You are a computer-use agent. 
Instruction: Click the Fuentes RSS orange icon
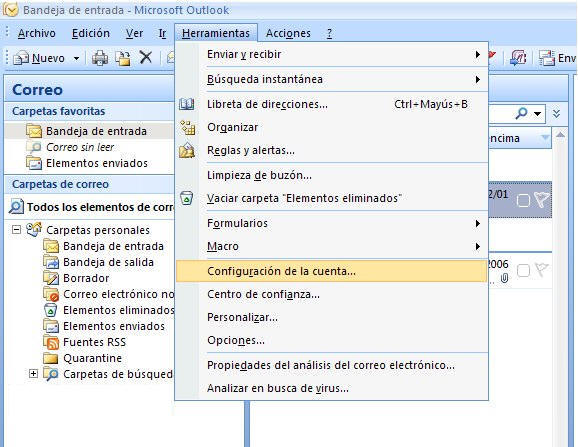tap(51, 342)
